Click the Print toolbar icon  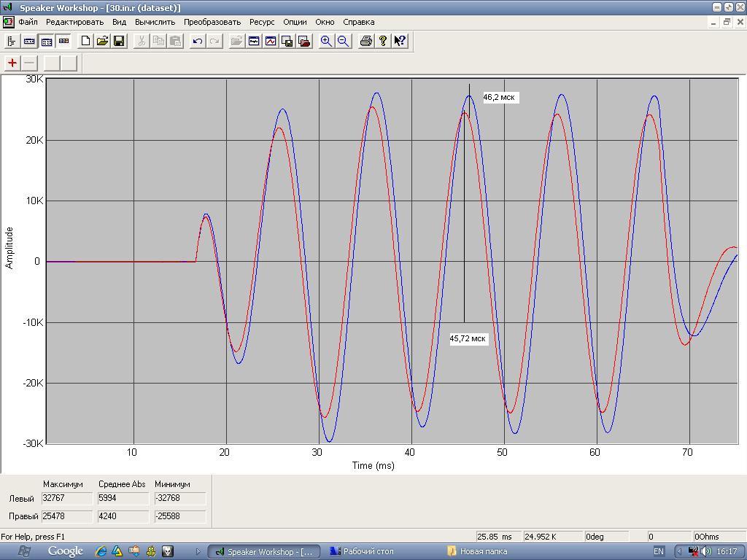coord(366,42)
